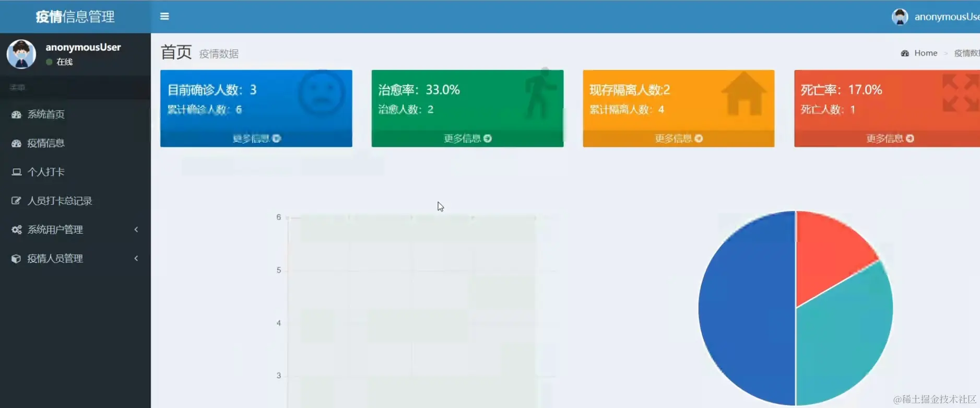Click the expand arrows icon on the red card
980x408 pixels.
pyautogui.click(x=961, y=93)
